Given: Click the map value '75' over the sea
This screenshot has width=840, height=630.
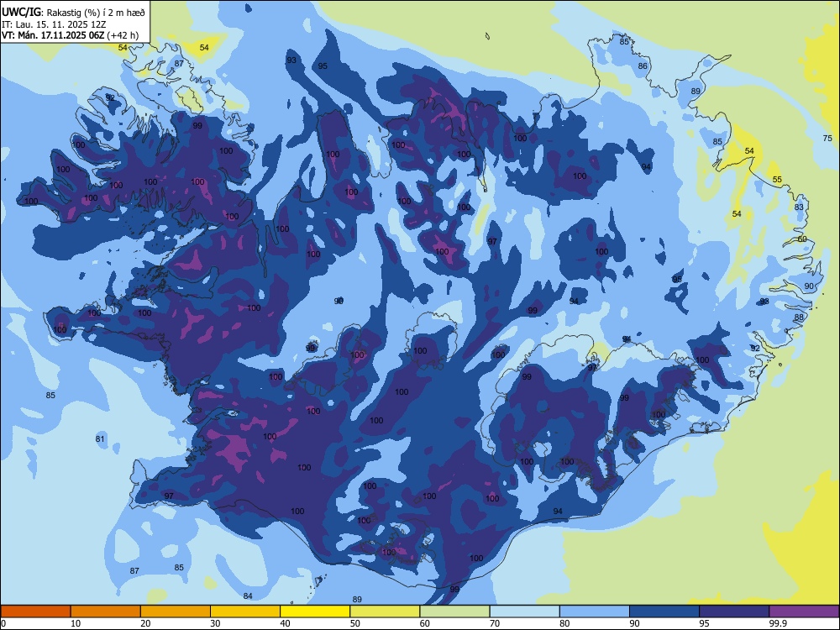Looking at the screenshot, I should (827, 139).
